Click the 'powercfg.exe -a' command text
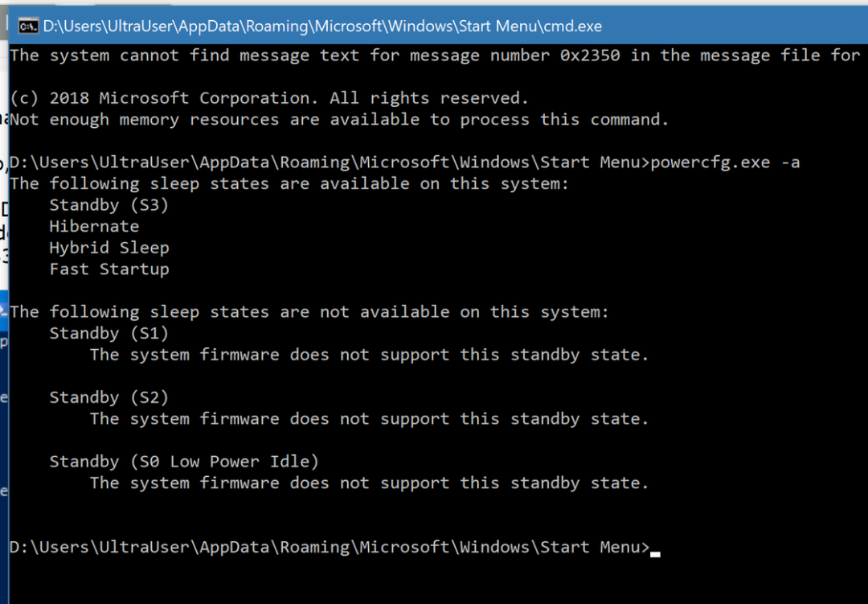Image resolution: width=868 pixels, height=604 pixels. 725,162
